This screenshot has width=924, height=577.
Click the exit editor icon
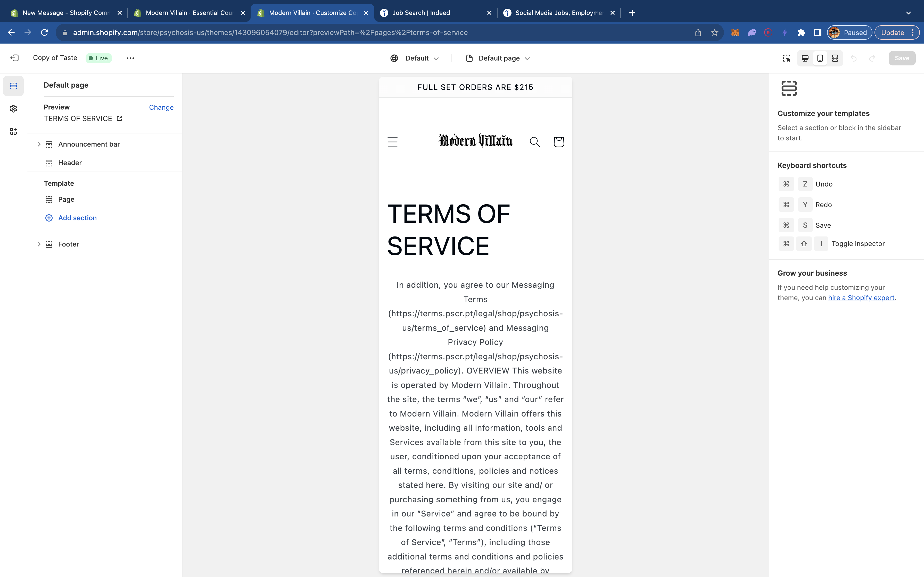tap(14, 58)
